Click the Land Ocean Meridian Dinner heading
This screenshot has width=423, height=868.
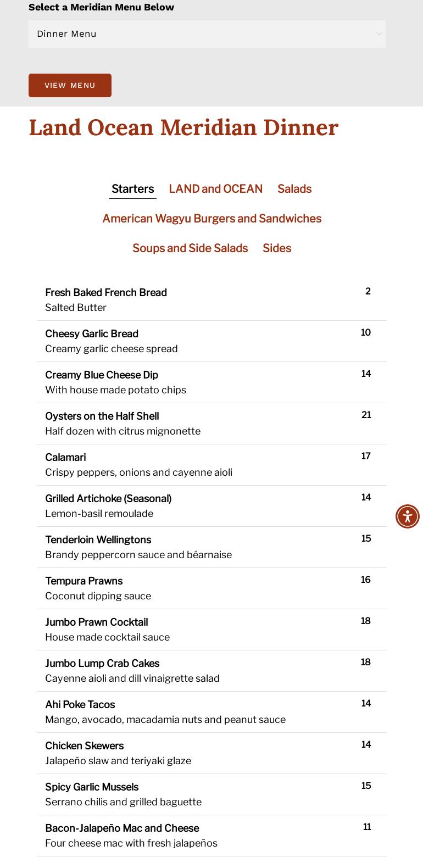tap(183, 128)
